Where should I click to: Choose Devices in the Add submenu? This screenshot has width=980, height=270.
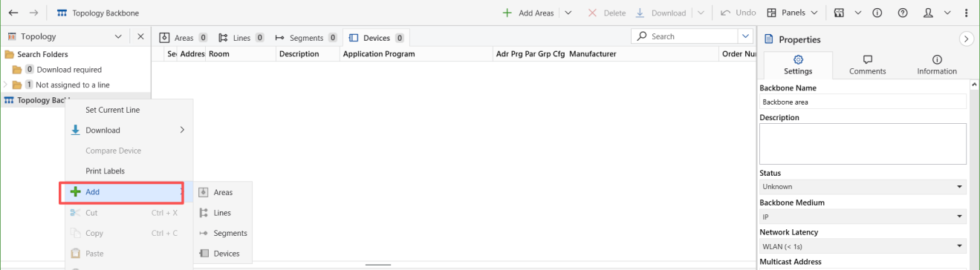223,254
